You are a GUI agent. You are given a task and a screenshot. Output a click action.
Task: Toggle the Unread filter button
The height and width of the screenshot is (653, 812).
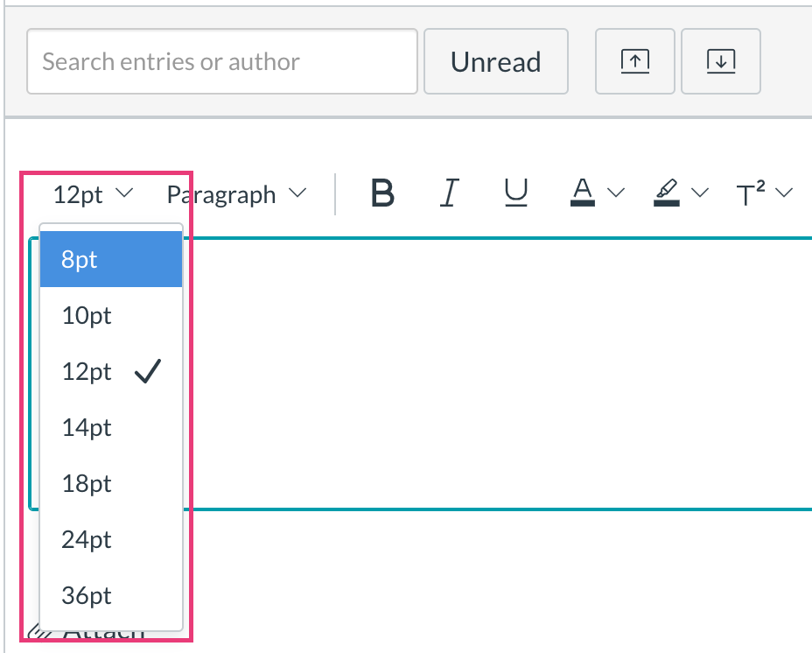coord(496,61)
